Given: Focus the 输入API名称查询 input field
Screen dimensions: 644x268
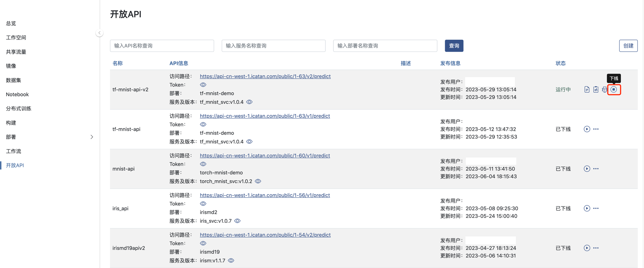Looking at the screenshot, I should click(x=162, y=46).
